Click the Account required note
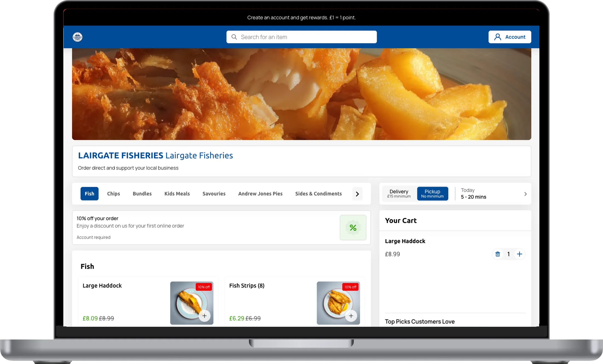The width and height of the screenshot is (603, 364). tap(93, 237)
